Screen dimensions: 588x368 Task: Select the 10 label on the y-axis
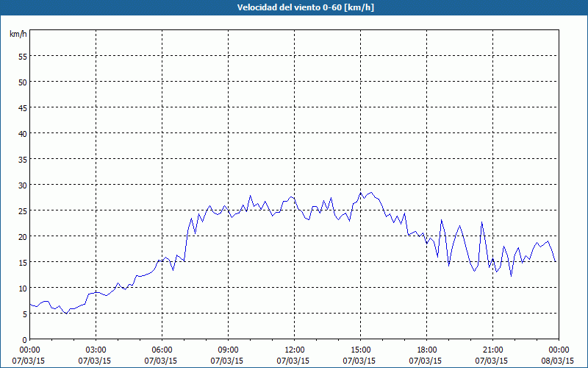pyautogui.click(x=23, y=288)
